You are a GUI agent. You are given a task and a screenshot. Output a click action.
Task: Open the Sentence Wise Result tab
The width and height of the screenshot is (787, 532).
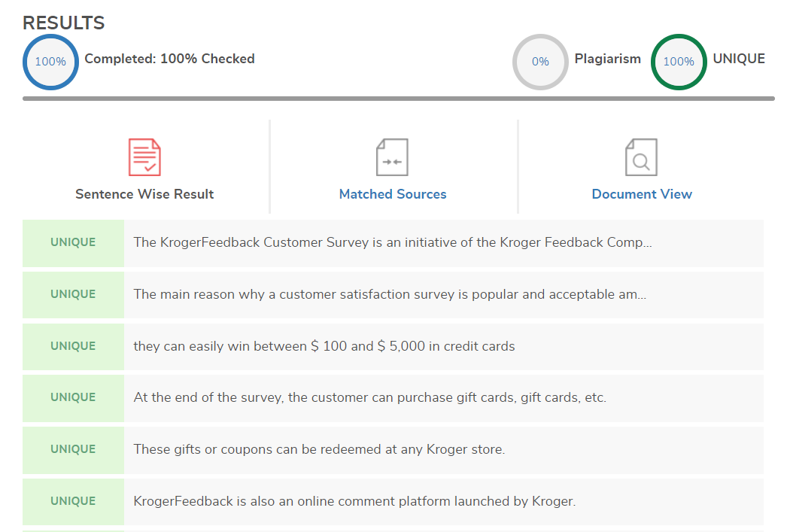(x=144, y=194)
